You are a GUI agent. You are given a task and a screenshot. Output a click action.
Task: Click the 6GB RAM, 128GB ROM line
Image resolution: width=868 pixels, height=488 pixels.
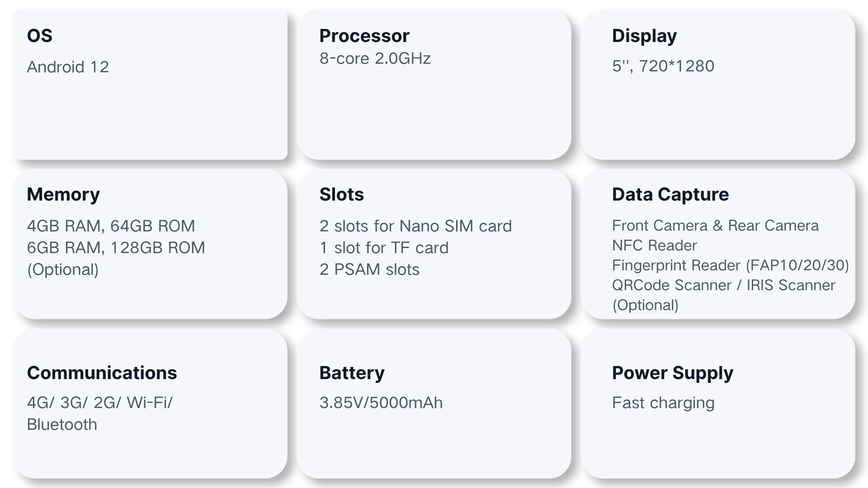pos(116,248)
